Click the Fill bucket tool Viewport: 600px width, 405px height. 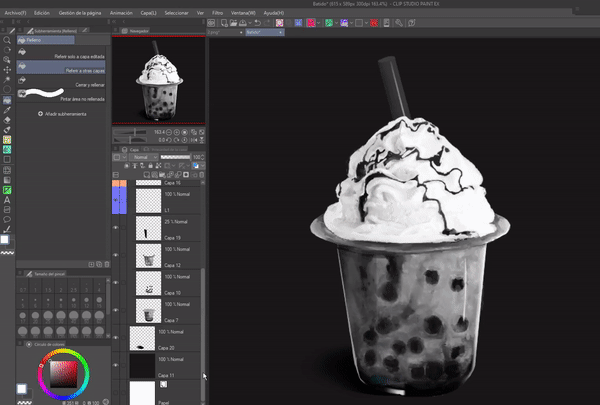[8, 100]
